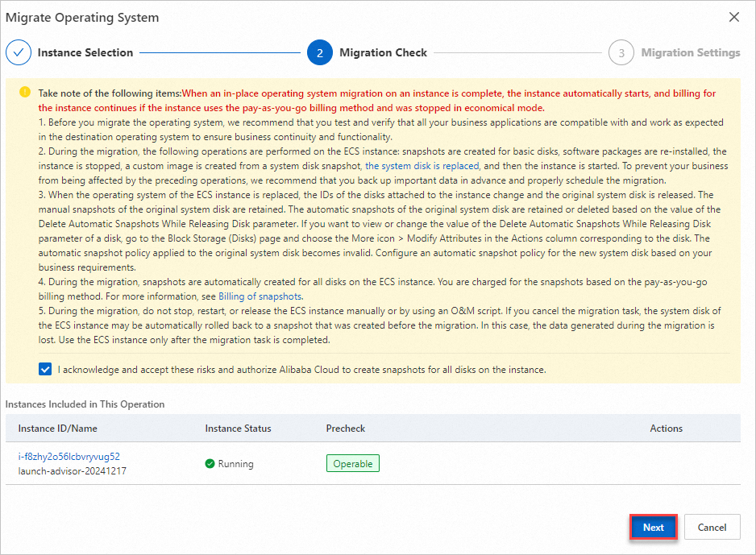Image resolution: width=756 pixels, height=555 pixels.
Task: Click the yellow warning notice icon
Action: pos(25,92)
